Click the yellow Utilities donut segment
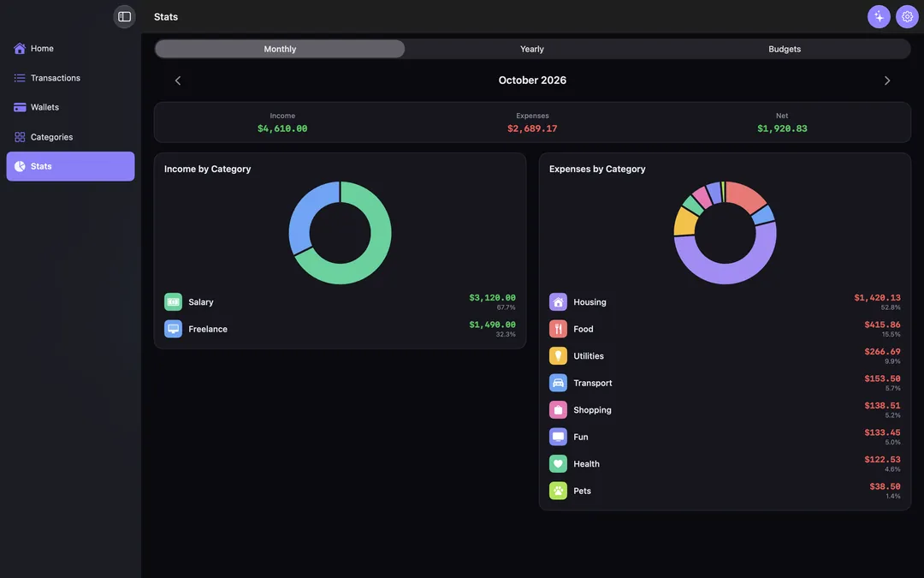 point(685,223)
